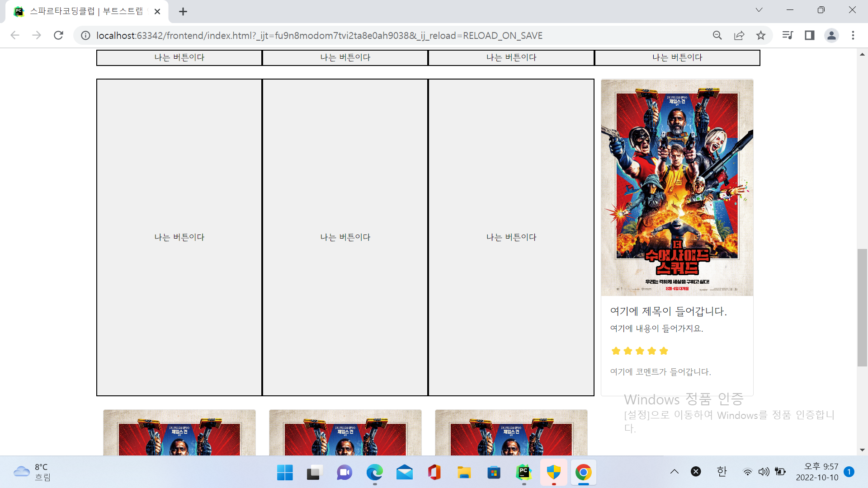Open the battery status tray icon
Image resolution: width=868 pixels, height=488 pixels.
pos(780,472)
